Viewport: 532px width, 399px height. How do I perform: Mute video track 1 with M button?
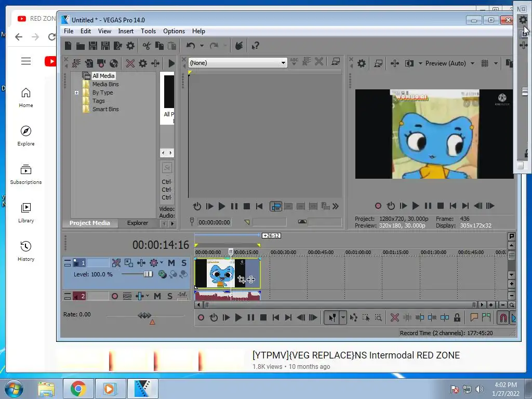pos(171,263)
